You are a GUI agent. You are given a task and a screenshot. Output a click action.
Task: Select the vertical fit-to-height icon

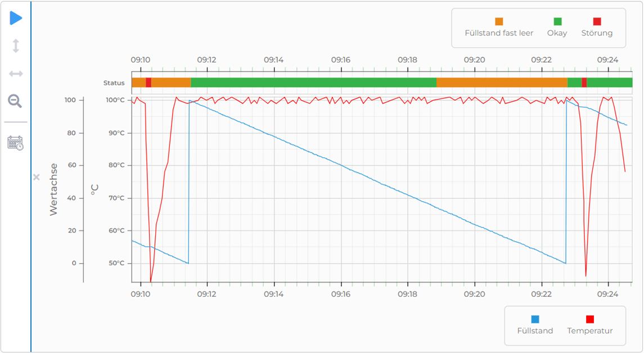pyautogui.click(x=16, y=46)
